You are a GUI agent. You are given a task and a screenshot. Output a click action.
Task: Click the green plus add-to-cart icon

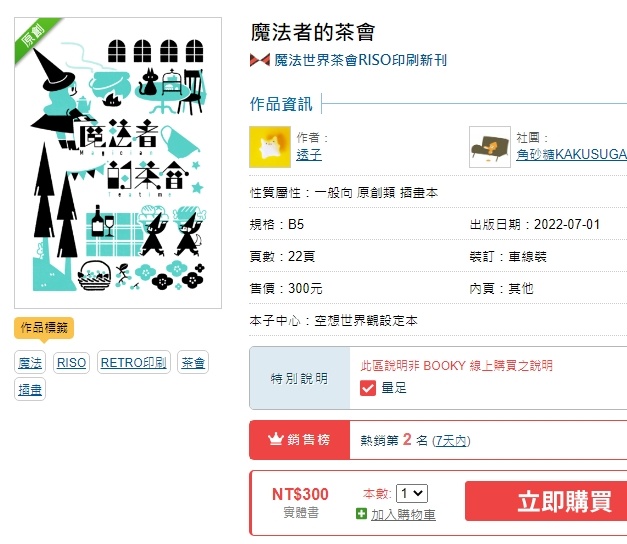361,514
